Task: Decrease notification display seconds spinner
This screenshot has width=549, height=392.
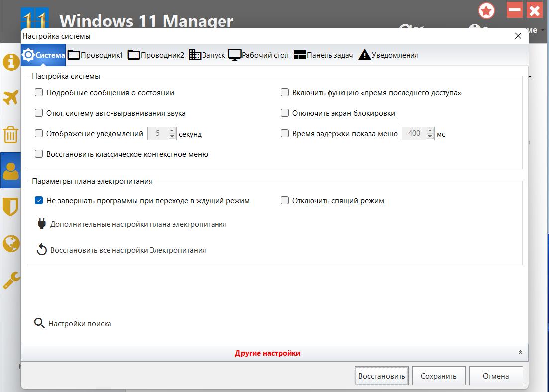Action: coord(172,136)
